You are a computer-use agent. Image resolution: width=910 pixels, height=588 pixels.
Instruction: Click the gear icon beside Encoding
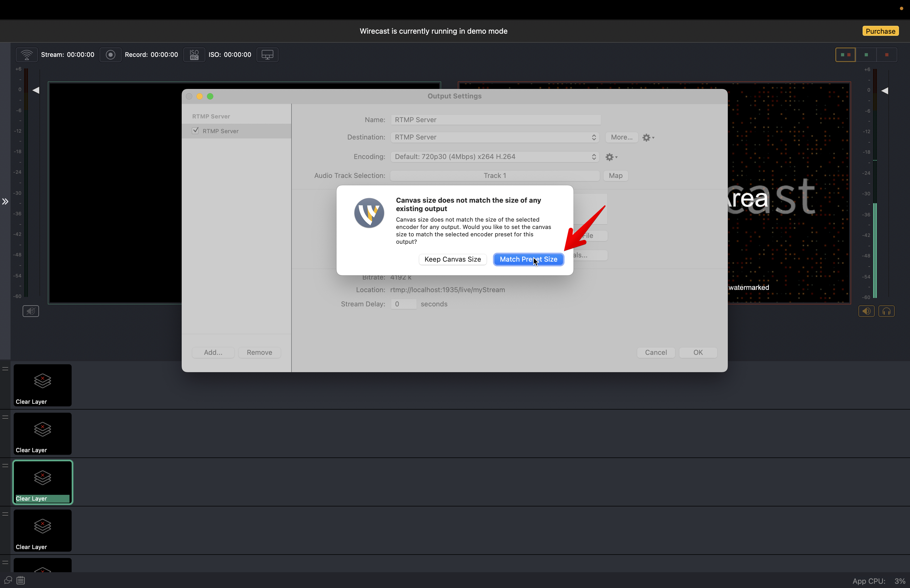(611, 157)
